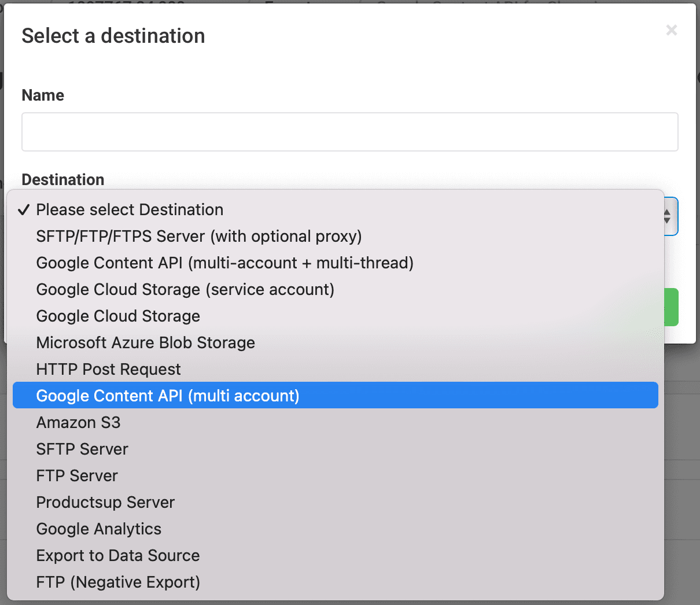The height and width of the screenshot is (605, 700).
Task: Select Google Content API multi-account + multi-thread
Action: 224,263
